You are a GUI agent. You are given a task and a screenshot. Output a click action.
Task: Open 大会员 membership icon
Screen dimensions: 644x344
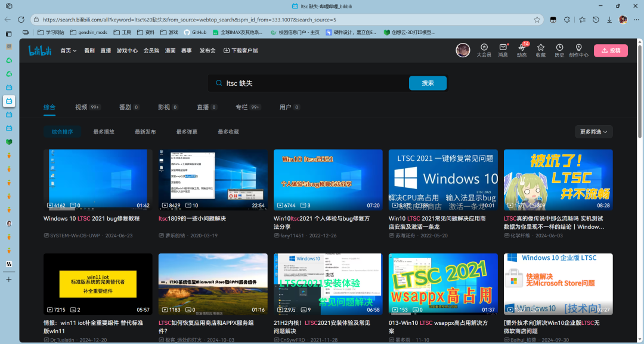(x=484, y=50)
